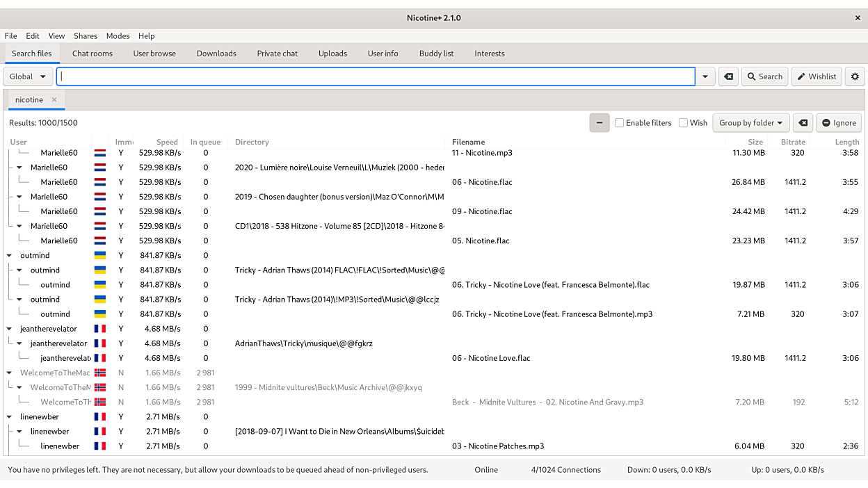Screen dimensions: 868x488
Task: Focus the search text input field
Action: 376,76
